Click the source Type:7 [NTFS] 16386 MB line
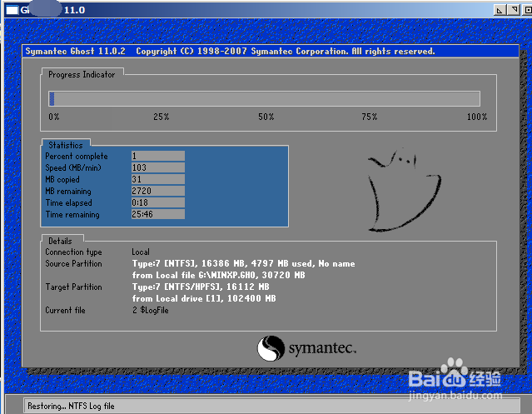This screenshot has height=414, width=532. coord(244,264)
